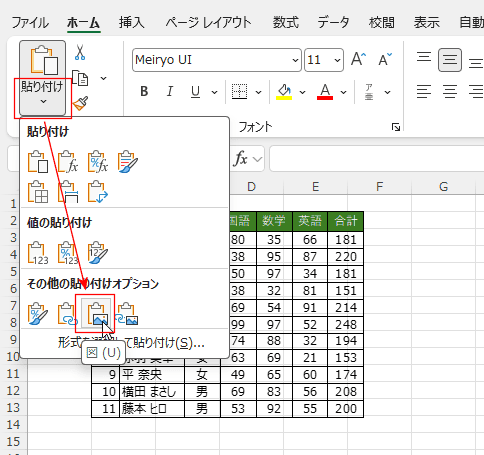Expand the Fill Color dropdown arrow
484x455 pixels.
(302, 92)
